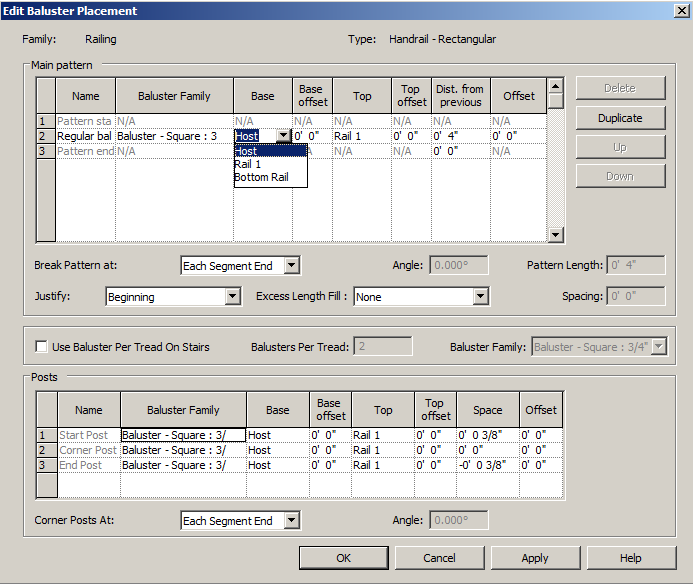Viewport: 693px width, 584px height.
Task: Open the Break Pattern at dropdown
Action: point(291,266)
